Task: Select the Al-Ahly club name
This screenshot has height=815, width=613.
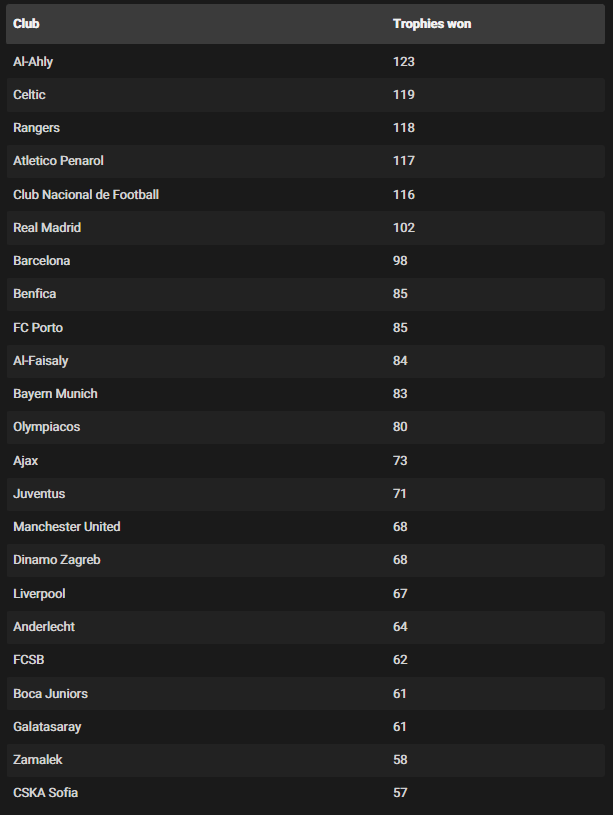Action: click(x=33, y=61)
